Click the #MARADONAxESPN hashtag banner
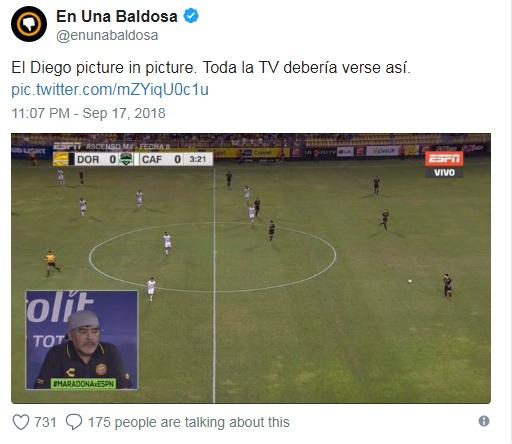This screenshot has width=512, height=444. coord(83,384)
